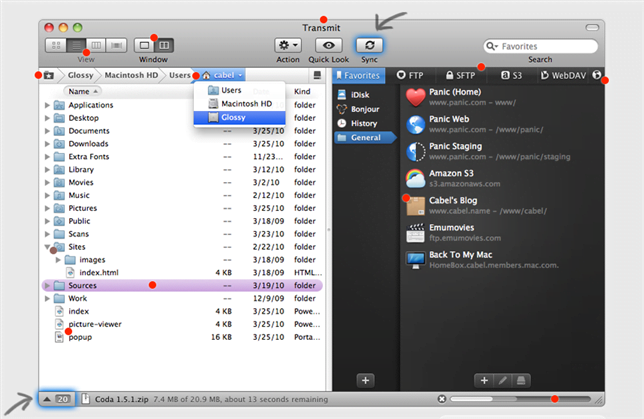The width and height of the screenshot is (644, 419).
Task: Select the Extra Fonts folder row
Action: coord(182,157)
